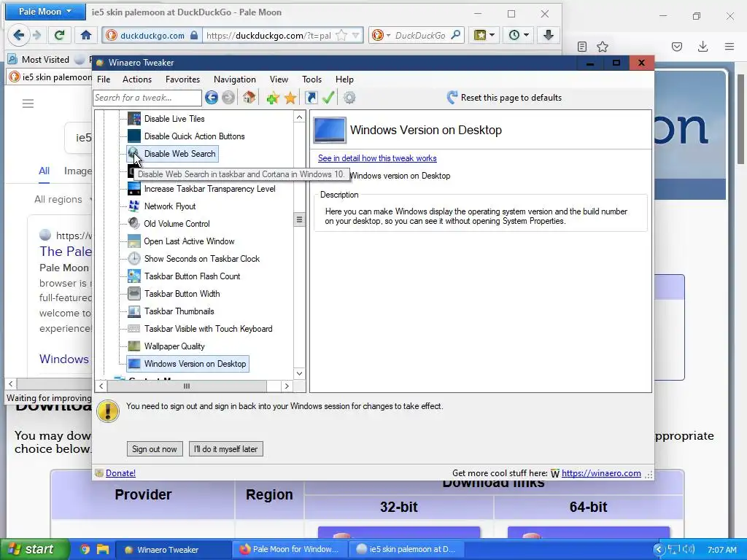Open favorites via the gold star icon

[x=290, y=98]
